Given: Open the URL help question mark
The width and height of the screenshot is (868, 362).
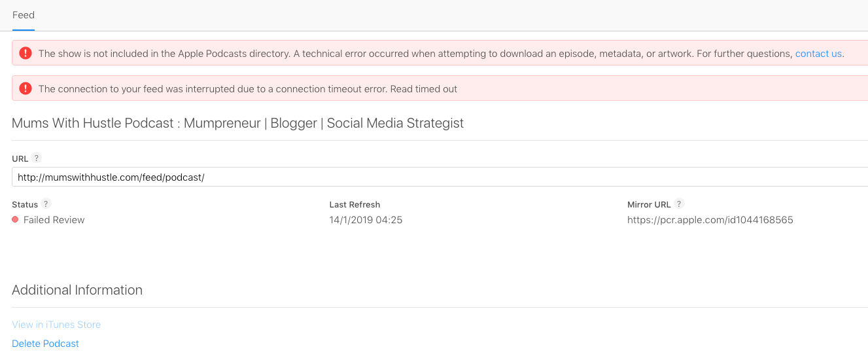Looking at the screenshot, I should (37, 158).
